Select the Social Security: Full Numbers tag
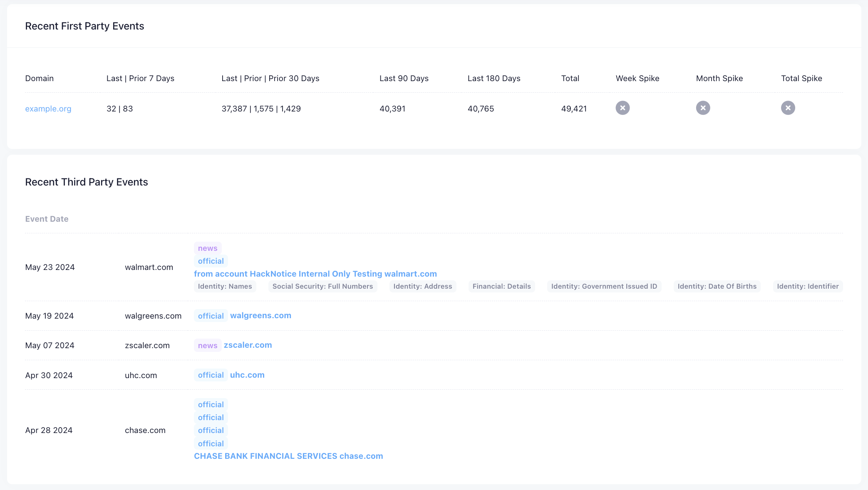Screen dimensions: 868x490 (322, 287)
